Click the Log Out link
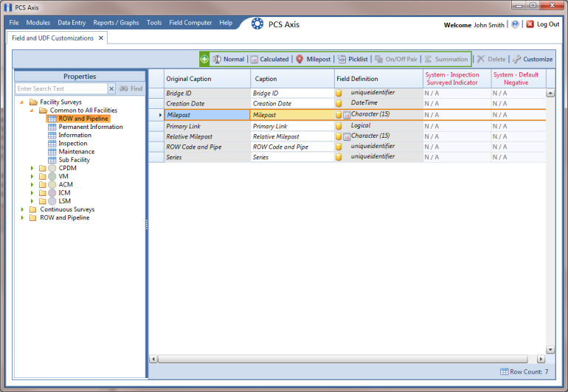The width and height of the screenshot is (568, 392). pos(548,24)
